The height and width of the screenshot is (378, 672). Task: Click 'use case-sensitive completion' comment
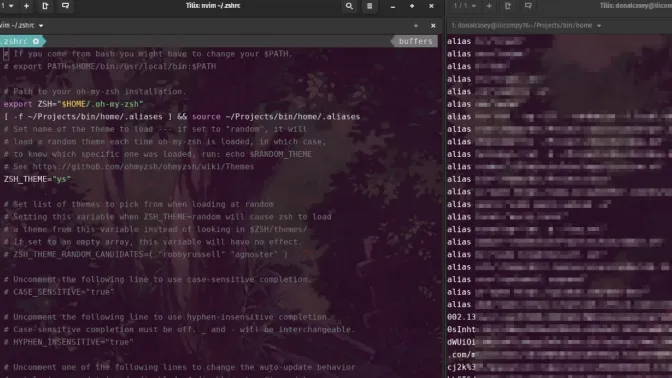click(x=158, y=279)
